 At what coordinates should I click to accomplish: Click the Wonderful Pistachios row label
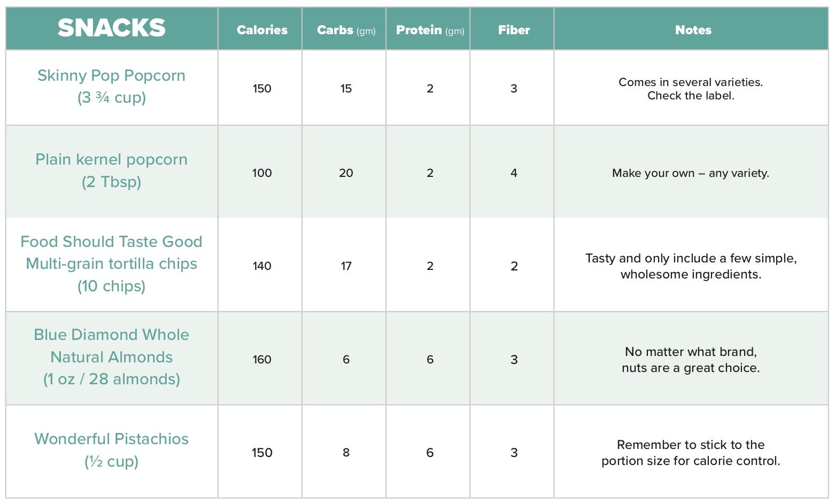click(x=111, y=449)
